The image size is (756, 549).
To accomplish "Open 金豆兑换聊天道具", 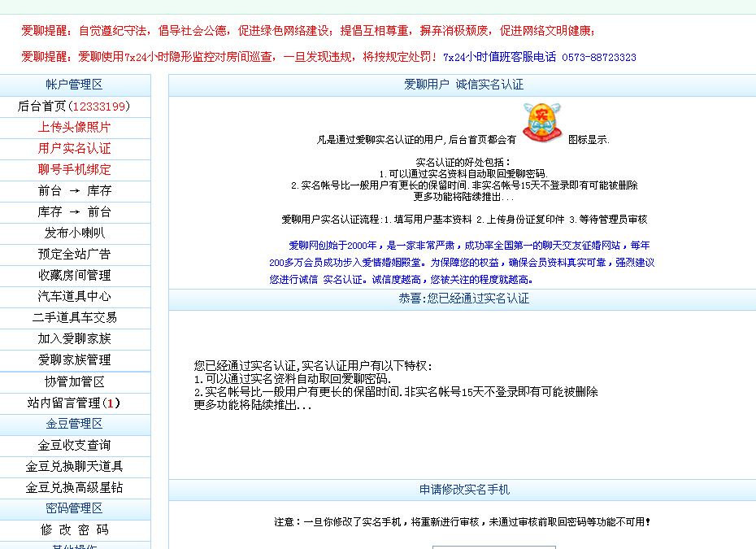I will click(x=74, y=466).
